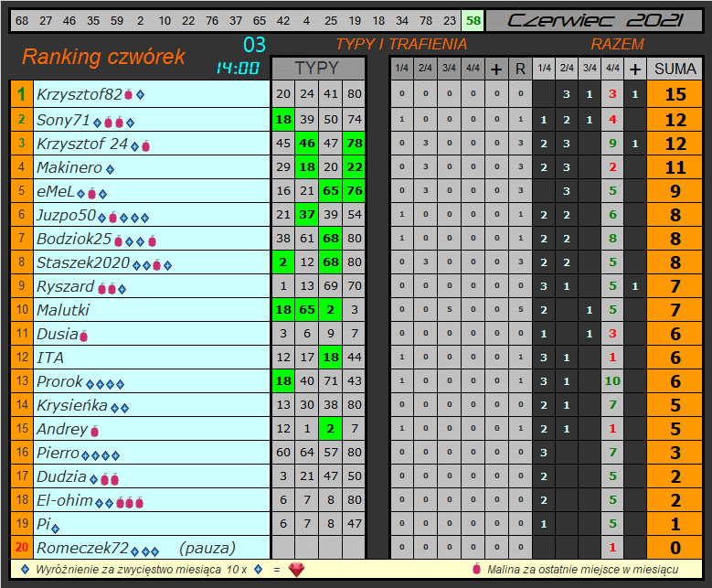Image resolution: width=712 pixels, height=588 pixels.
Task: Click the raspberry between diamonds next to eMeL
Action: (x=91, y=195)
